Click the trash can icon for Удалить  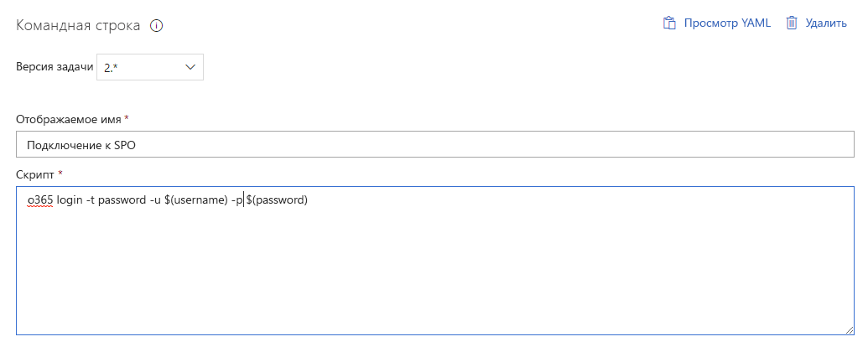(x=793, y=23)
